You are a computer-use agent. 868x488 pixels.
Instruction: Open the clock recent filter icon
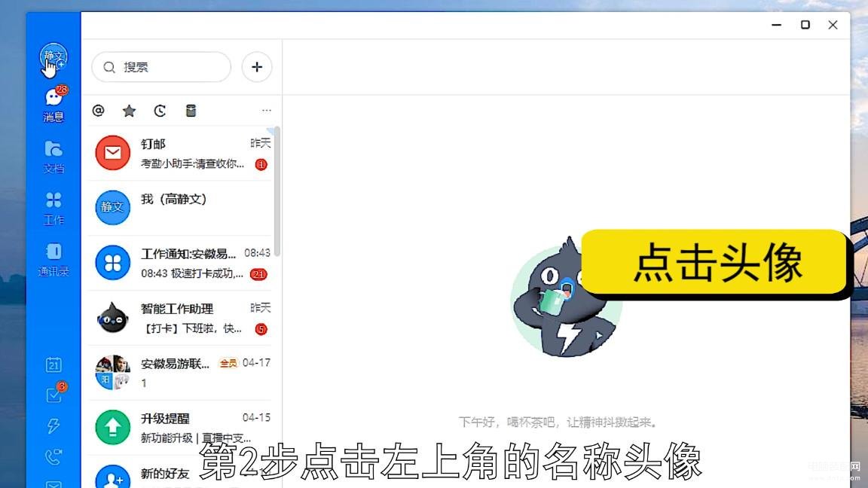tap(160, 111)
